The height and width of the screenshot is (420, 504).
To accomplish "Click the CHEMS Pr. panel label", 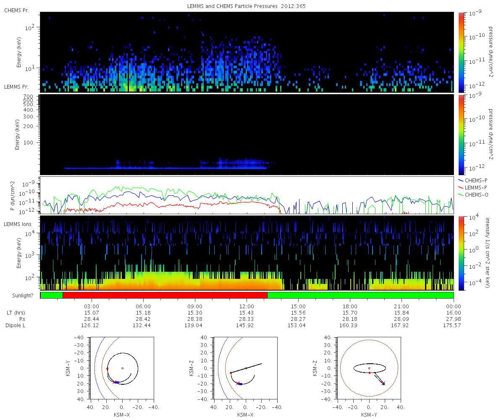I will click(x=16, y=10).
